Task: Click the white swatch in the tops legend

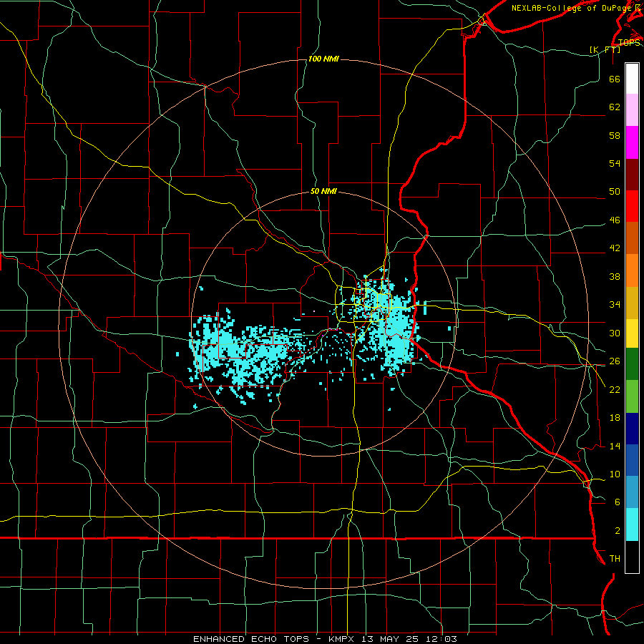Action: click(632, 79)
